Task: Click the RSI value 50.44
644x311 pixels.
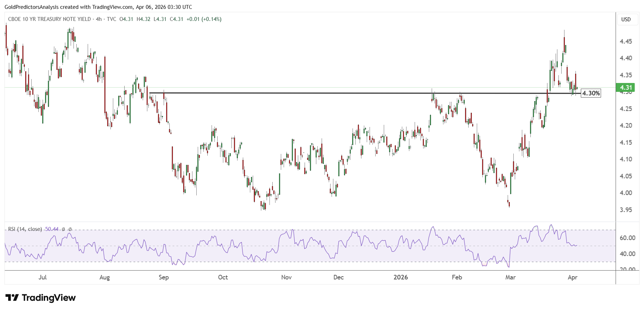Action: (x=51, y=229)
